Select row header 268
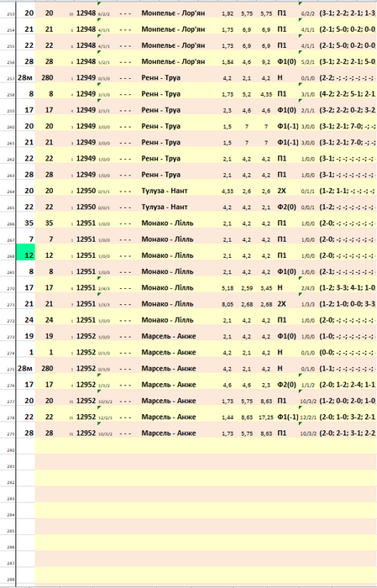 tap(10, 256)
